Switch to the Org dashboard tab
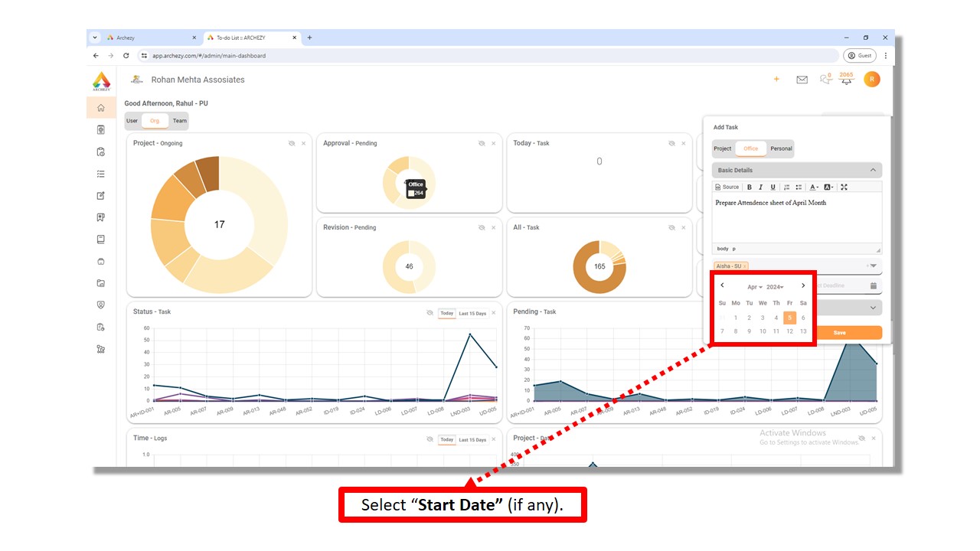Image resolution: width=980 pixels, height=551 pixels. [x=155, y=121]
